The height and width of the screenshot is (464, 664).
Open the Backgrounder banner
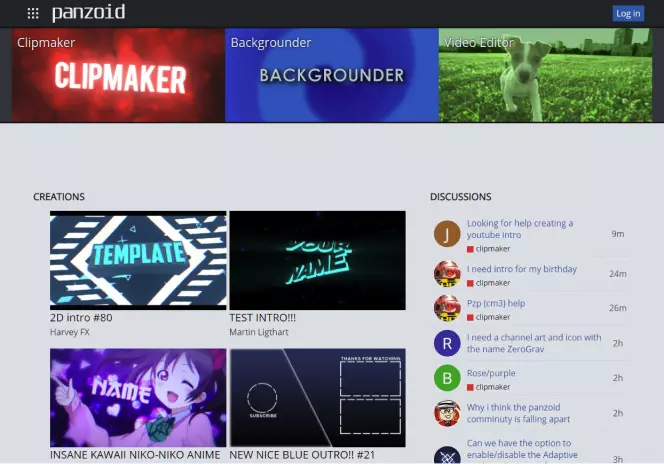[332, 75]
